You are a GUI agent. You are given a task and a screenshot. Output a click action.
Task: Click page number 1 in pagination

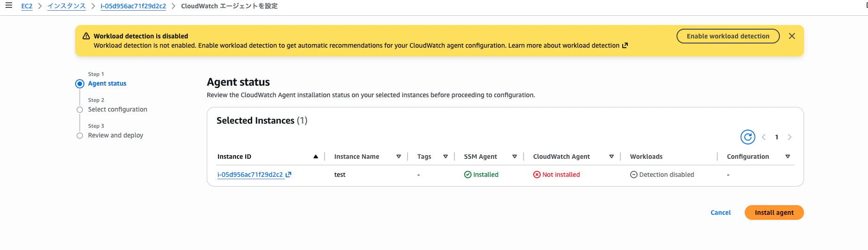(x=777, y=137)
